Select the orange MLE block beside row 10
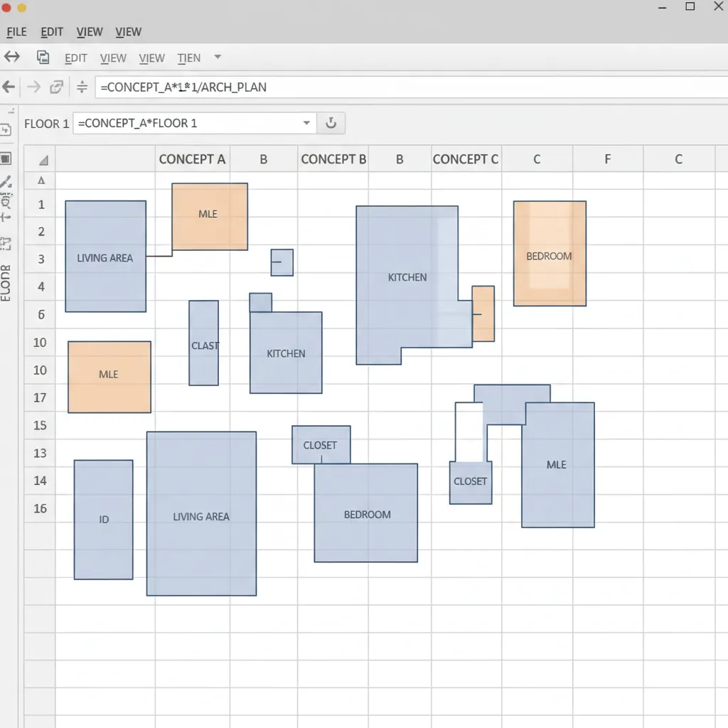 [x=109, y=377]
